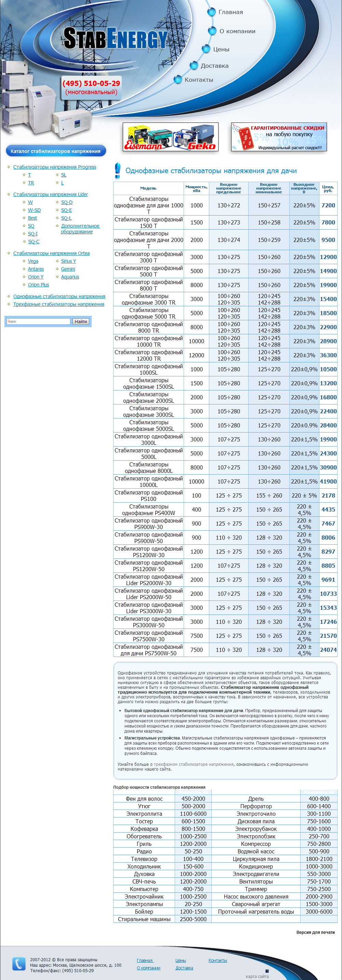342x980 pixels.
Task: Click the Найти search button
Action: [81, 321]
